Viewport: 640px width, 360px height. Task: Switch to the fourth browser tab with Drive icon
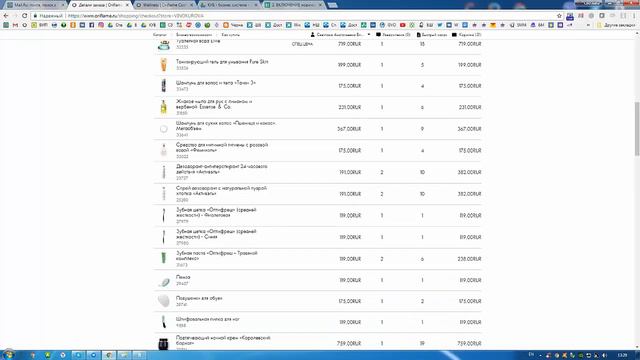click(230, 5)
